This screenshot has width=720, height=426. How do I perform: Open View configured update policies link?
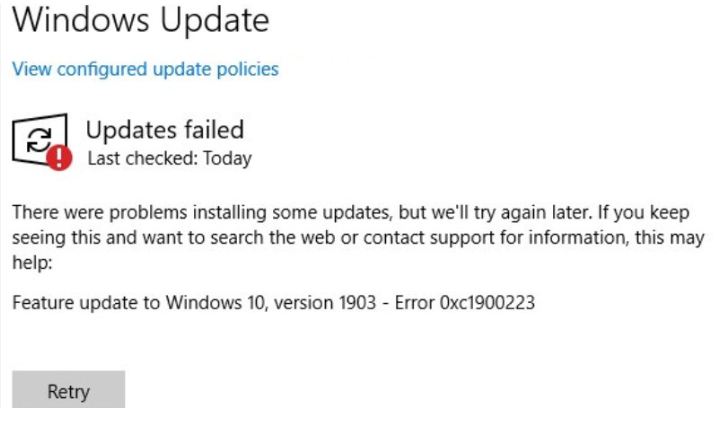click(145, 69)
